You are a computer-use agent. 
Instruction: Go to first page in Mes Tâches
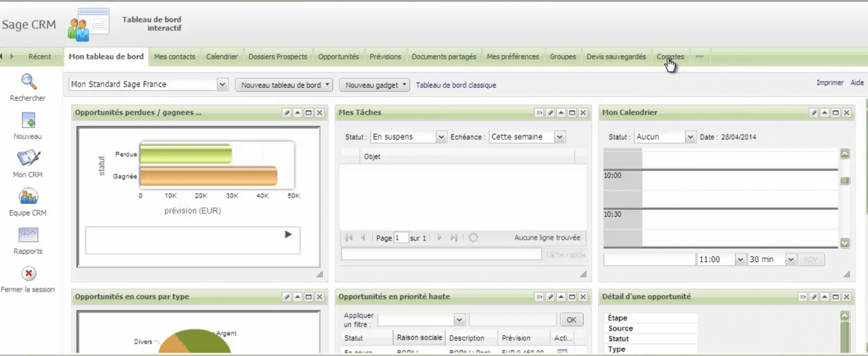click(x=349, y=237)
